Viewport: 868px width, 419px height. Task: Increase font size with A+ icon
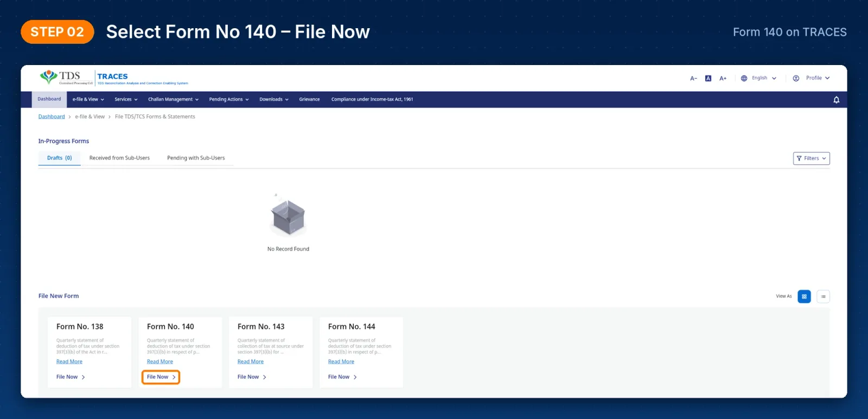tap(723, 79)
